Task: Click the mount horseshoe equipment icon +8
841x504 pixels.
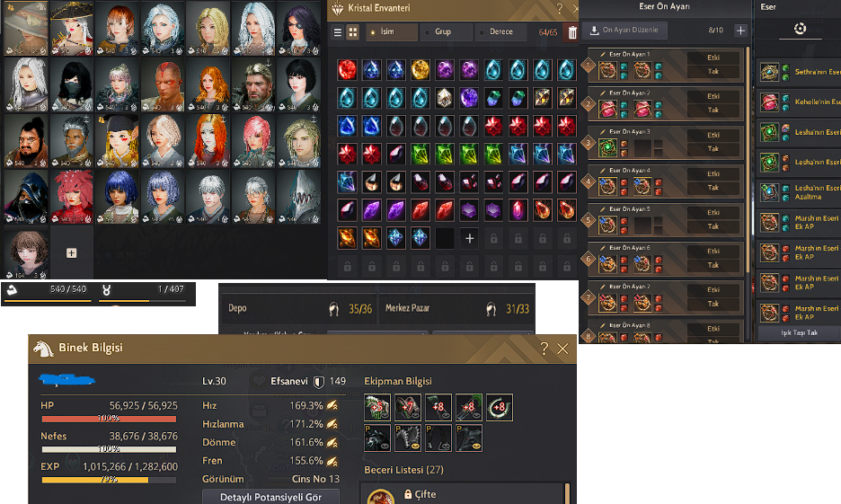Action: (500, 407)
